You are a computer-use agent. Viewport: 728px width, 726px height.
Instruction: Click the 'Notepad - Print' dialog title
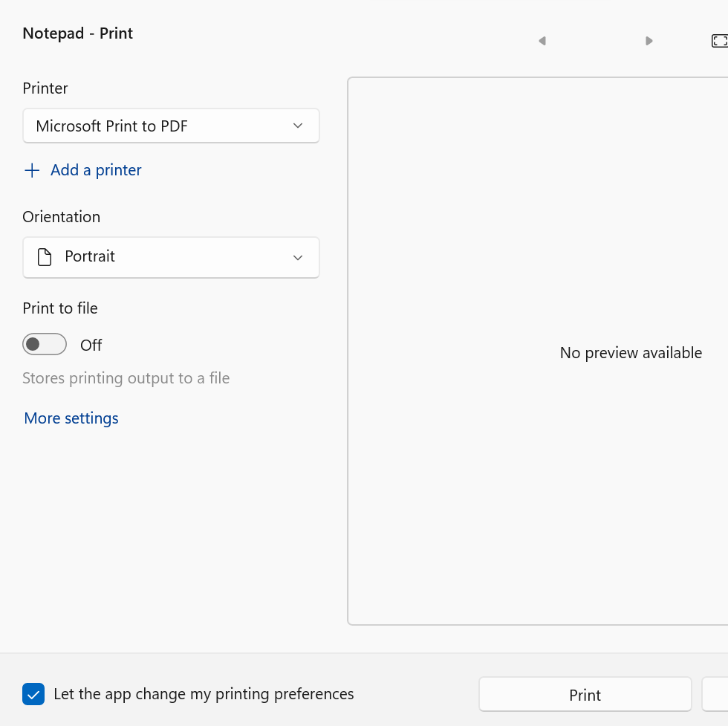pyautogui.click(x=78, y=33)
